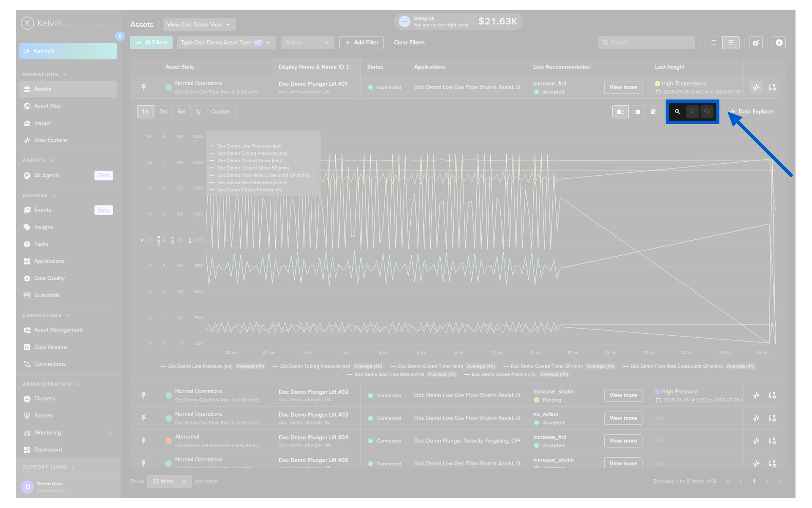Click the Tasks sidebar icon

point(27,244)
